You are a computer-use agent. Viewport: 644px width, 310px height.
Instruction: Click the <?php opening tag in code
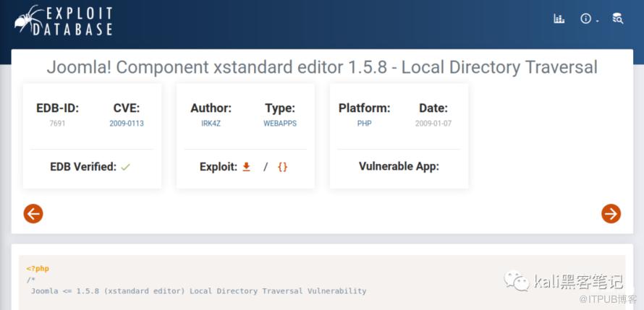pyautogui.click(x=38, y=268)
